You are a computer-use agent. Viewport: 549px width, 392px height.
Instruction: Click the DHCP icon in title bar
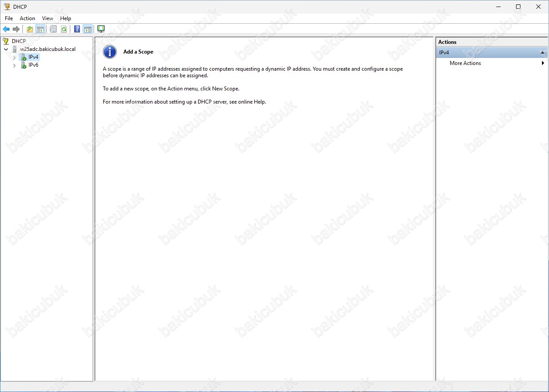(7, 7)
